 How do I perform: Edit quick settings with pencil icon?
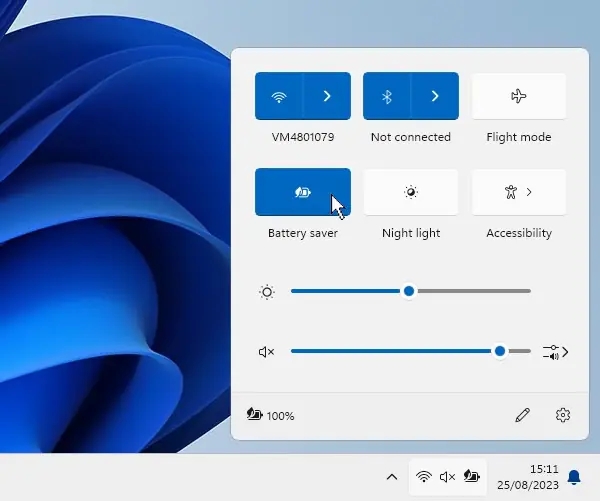(523, 415)
